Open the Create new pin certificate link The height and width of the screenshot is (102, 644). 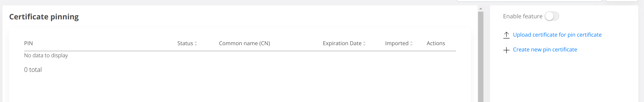pyautogui.click(x=545, y=50)
